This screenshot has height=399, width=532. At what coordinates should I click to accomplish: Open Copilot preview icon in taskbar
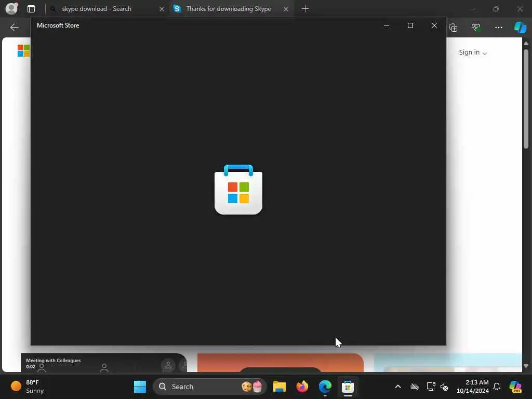click(515, 387)
